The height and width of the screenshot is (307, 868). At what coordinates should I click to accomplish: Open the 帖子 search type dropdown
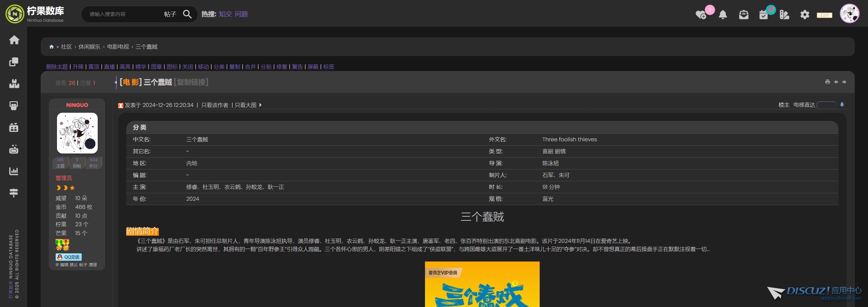[x=170, y=14]
